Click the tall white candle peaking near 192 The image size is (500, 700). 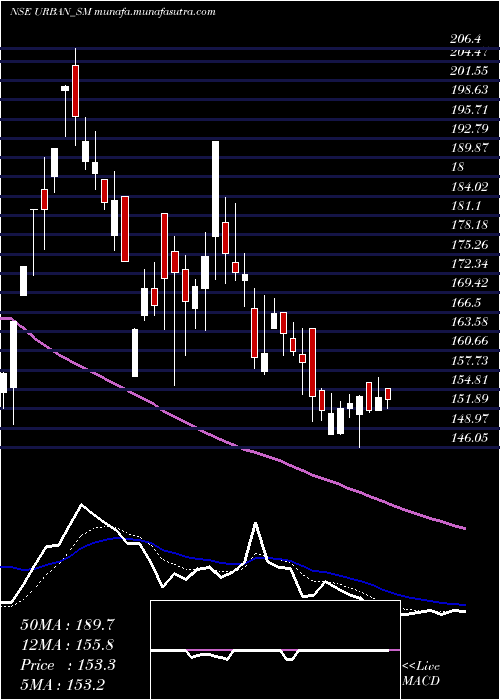coord(216,189)
